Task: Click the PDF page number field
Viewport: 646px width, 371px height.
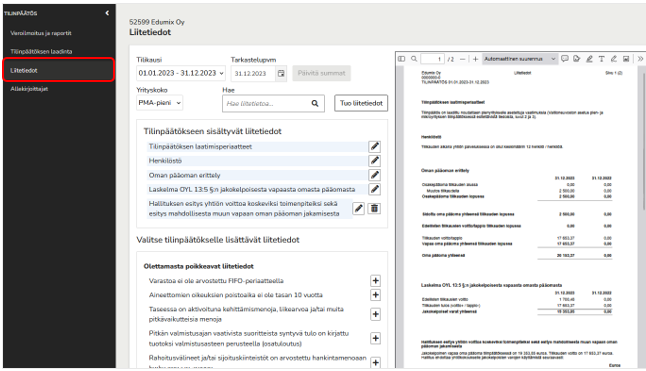Action: pyautogui.click(x=432, y=59)
